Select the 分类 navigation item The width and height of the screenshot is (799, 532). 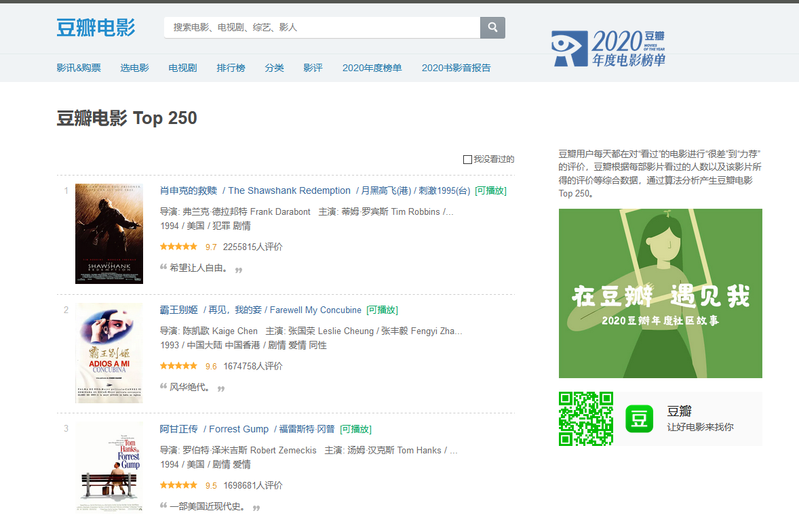point(274,68)
